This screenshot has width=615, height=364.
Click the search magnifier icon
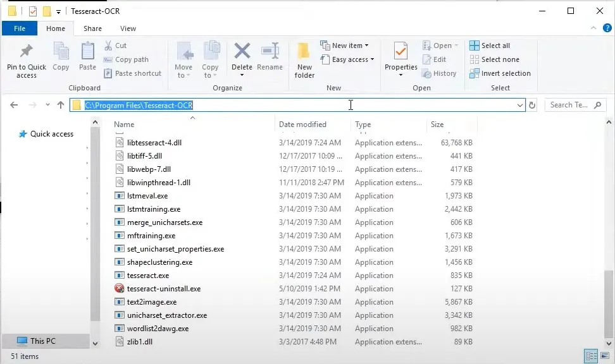pyautogui.click(x=598, y=105)
